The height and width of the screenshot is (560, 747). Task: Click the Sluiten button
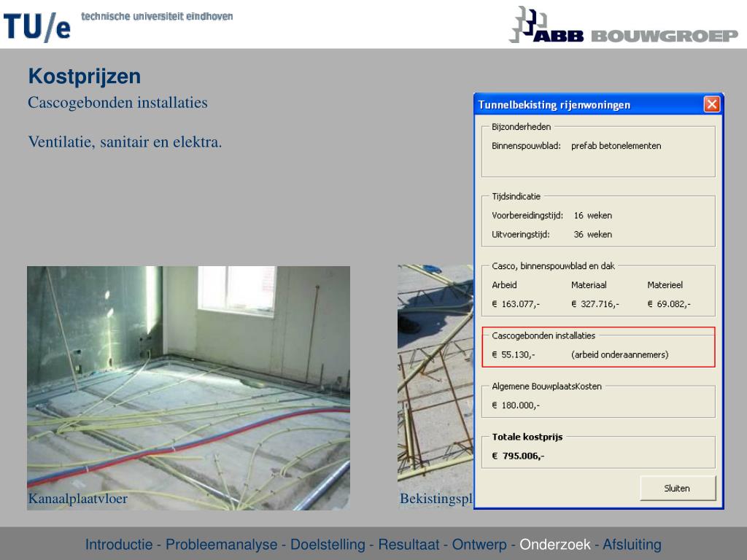pos(678,488)
